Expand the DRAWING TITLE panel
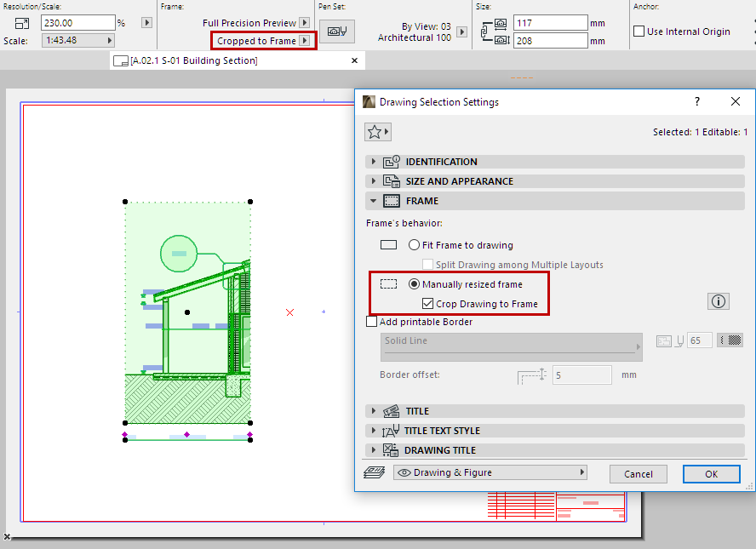 pyautogui.click(x=374, y=450)
